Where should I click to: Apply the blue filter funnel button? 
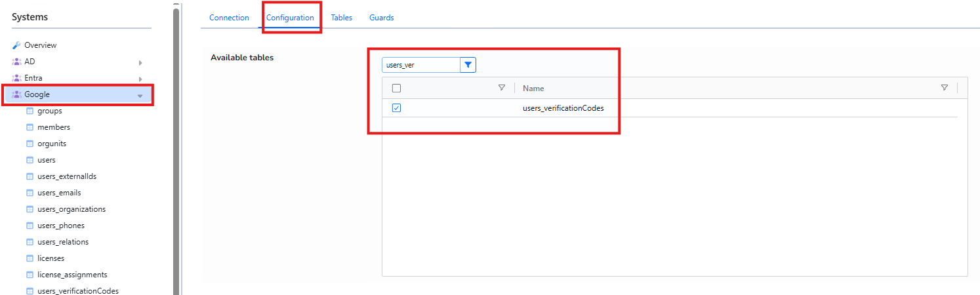[x=468, y=65]
